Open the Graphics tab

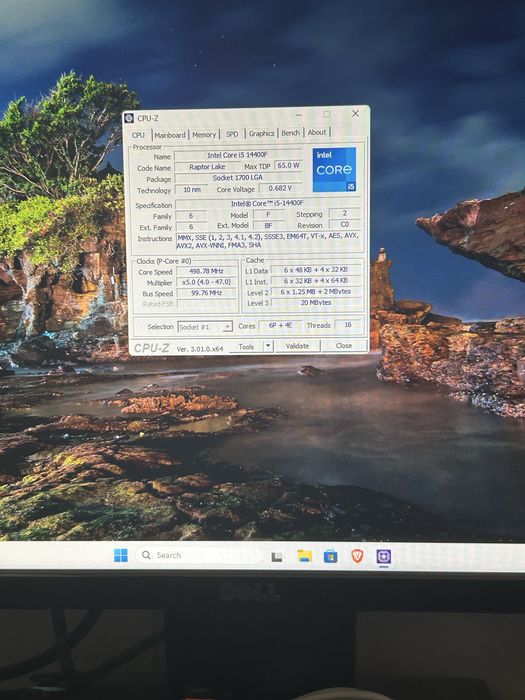tap(262, 133)
